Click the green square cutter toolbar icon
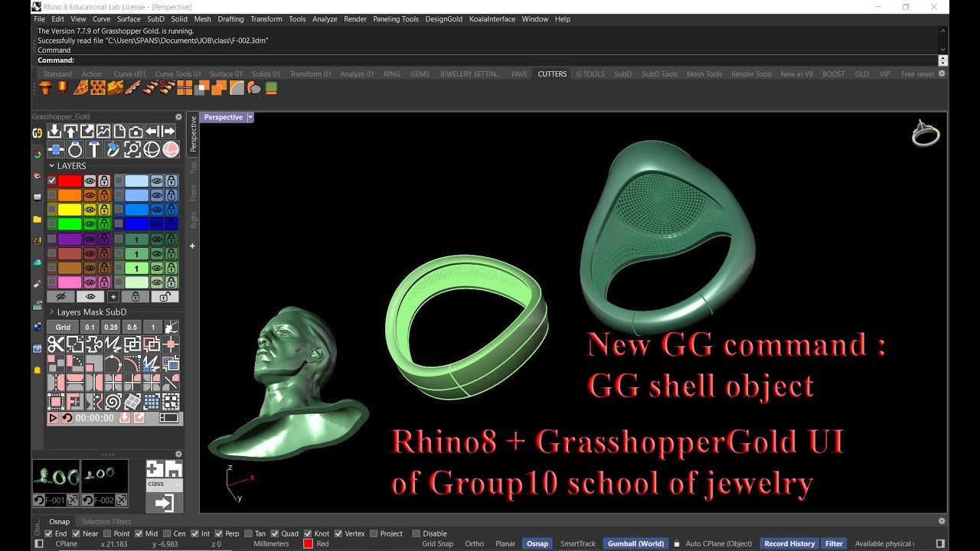 click(x=271, y=88)
